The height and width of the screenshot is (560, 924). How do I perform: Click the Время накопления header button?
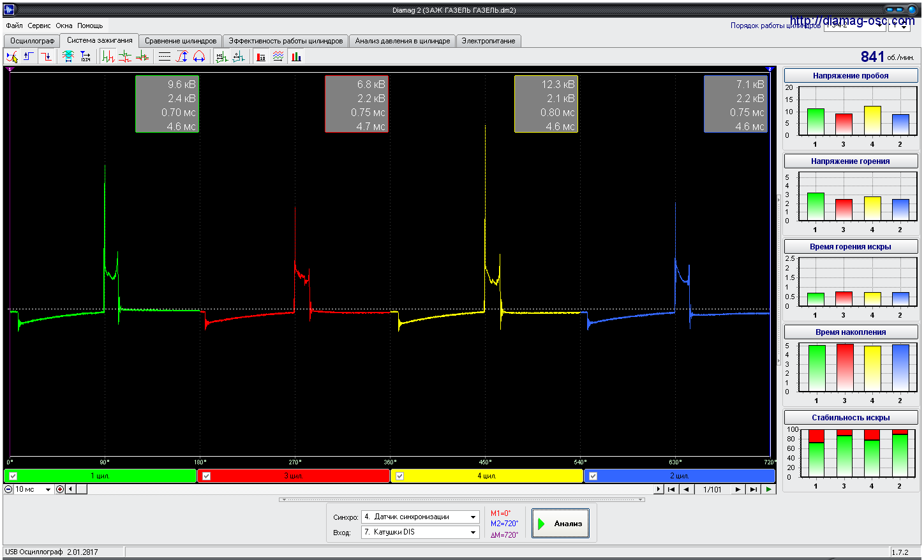(x=851, y=332)
